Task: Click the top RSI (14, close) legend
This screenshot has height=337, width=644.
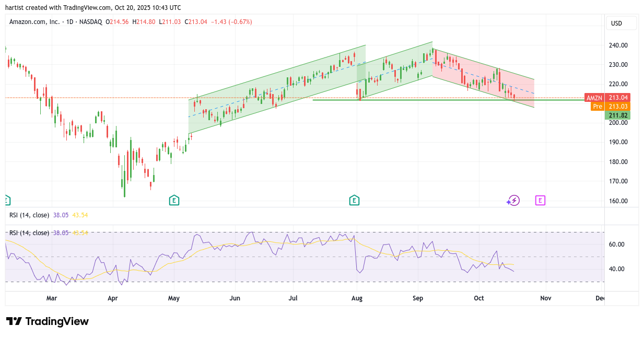Action: coord(30,215)
